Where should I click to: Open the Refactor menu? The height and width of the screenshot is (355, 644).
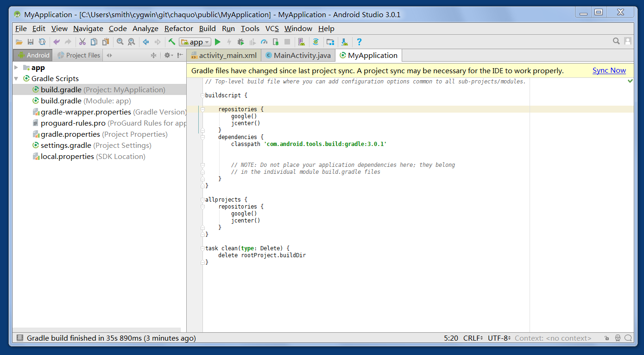pyautogui.click(x=178, y=29)
